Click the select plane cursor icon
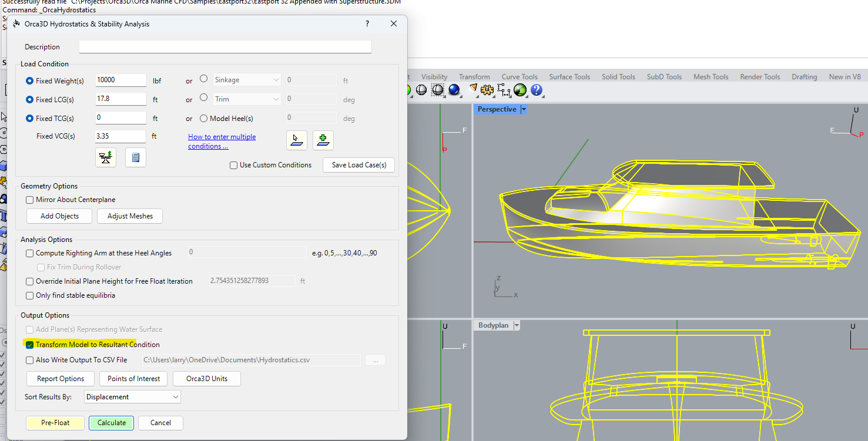868x441 pixels. (x=297, y=140)
